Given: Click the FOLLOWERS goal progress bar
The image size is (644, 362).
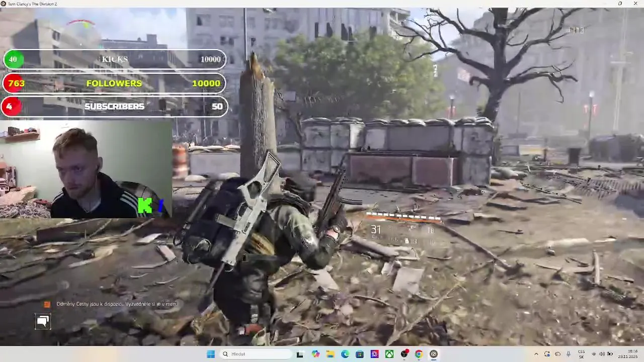Looking at the screenshot, I should 114,83.
